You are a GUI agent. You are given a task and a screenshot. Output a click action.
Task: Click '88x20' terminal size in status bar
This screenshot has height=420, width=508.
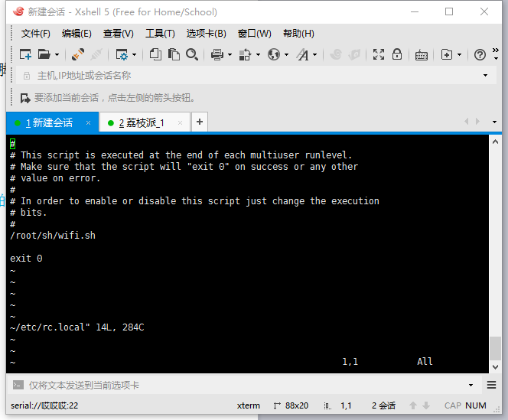point(296,405)
